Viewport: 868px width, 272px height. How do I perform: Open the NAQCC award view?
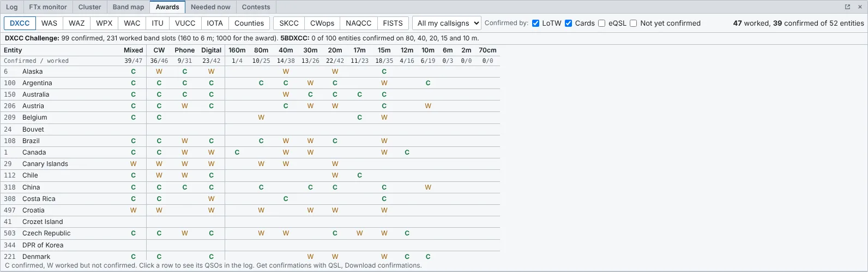pos(358,23)
